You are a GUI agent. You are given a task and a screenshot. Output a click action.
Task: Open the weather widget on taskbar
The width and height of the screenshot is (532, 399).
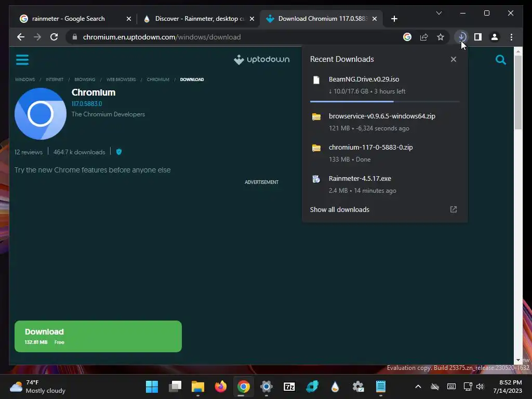coord(37,387)
